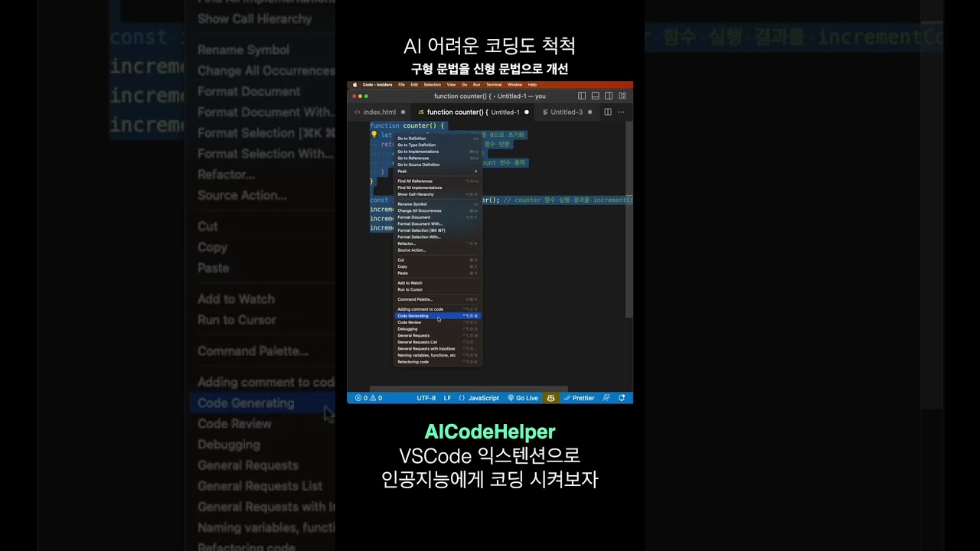Click UTF-8 encoding in the status bar
The width and height of the screenshot is (980, 551).
pyautogui.click(x=426, y=398)
